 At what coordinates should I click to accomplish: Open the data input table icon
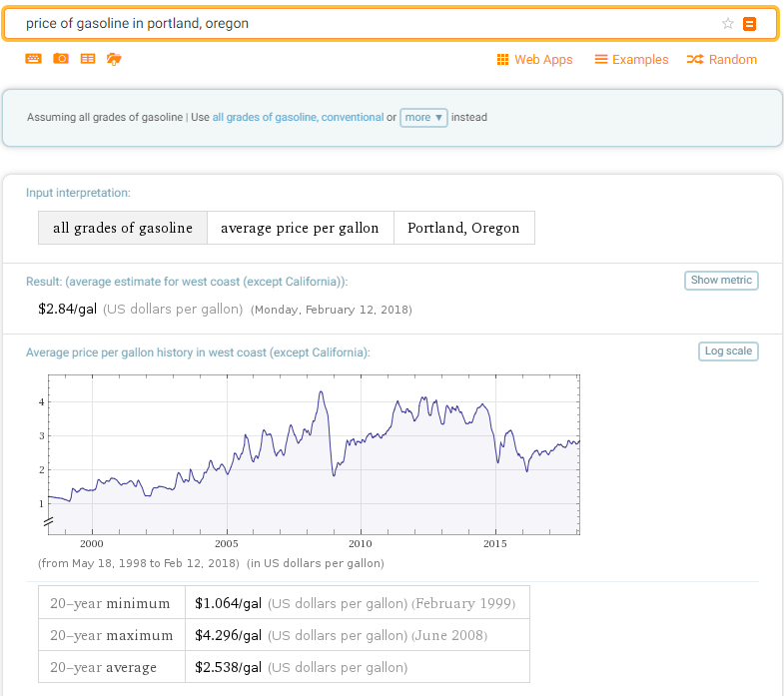(88, 59)
